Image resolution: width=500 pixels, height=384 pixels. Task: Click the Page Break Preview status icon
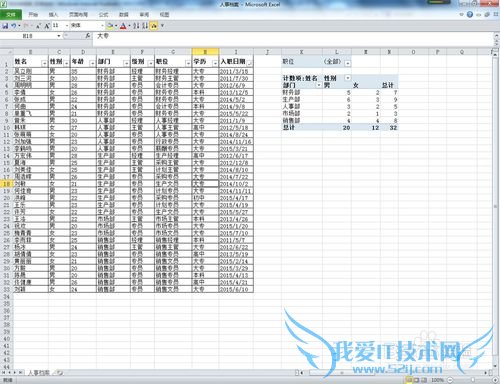(x=424, y=380)
